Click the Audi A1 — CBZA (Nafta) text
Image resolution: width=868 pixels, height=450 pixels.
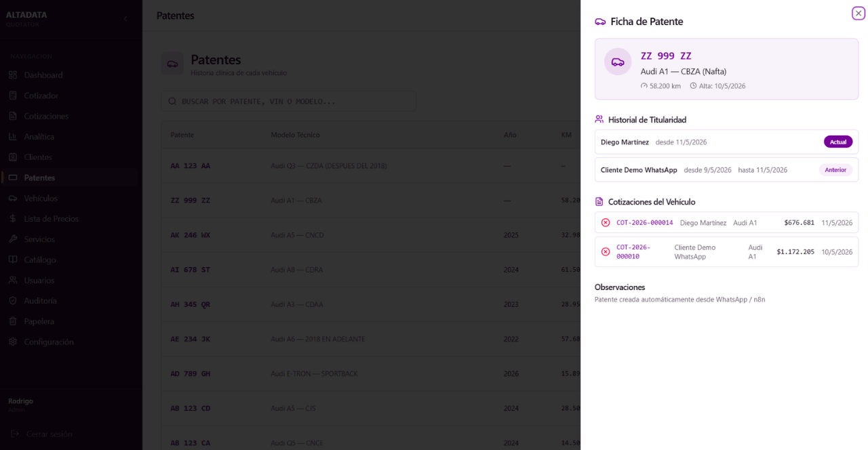click(x=684, y=71)
